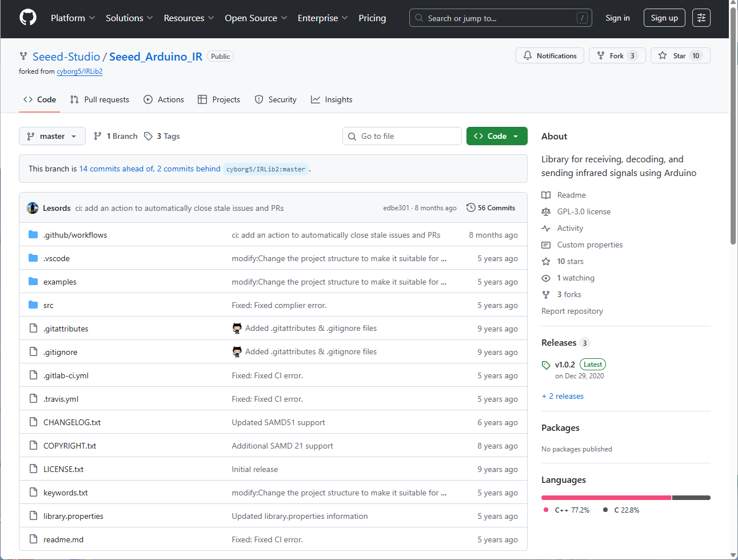Go to the Insights tab
Viewport: 738px width, 560px height.
tap(332, 99)
